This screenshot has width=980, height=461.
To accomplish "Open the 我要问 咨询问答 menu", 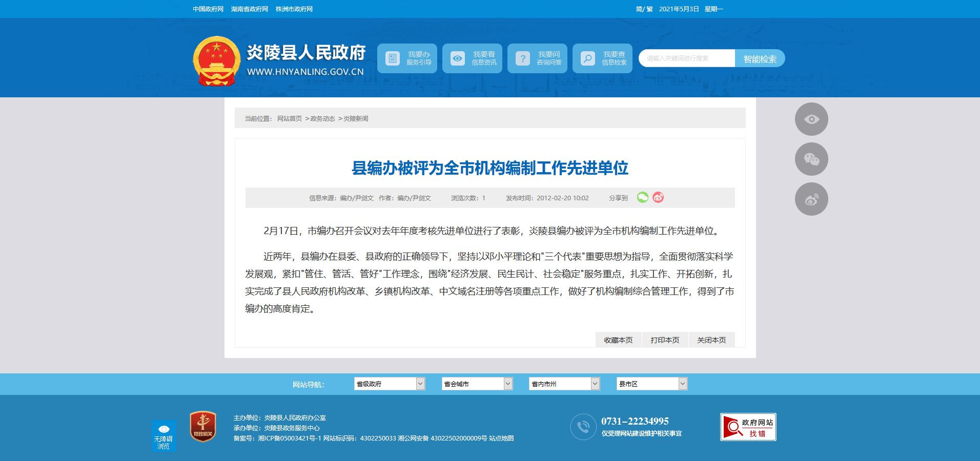I will [x=537, y=58].
